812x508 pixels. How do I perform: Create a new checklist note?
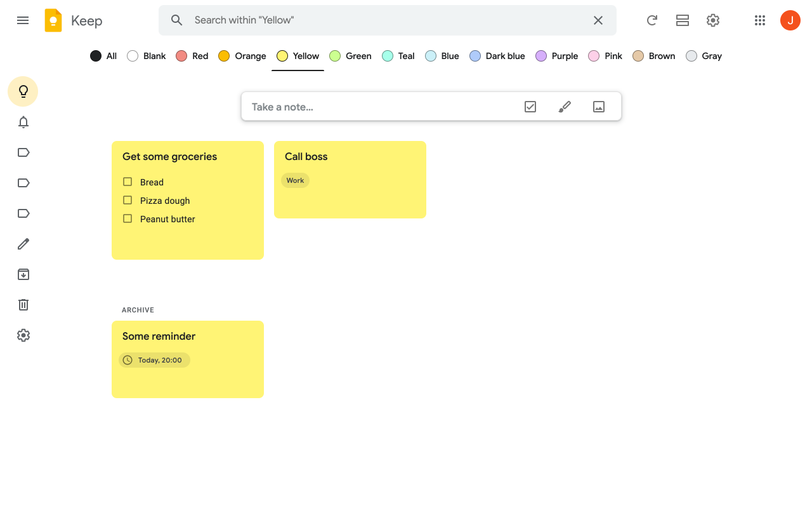(530, 106)
